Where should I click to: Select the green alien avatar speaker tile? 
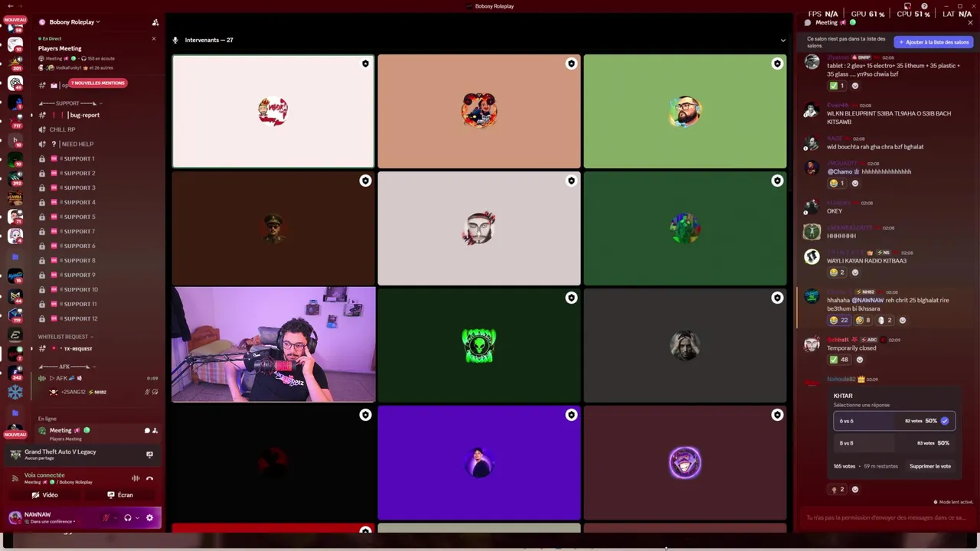(x=479, y=344)
